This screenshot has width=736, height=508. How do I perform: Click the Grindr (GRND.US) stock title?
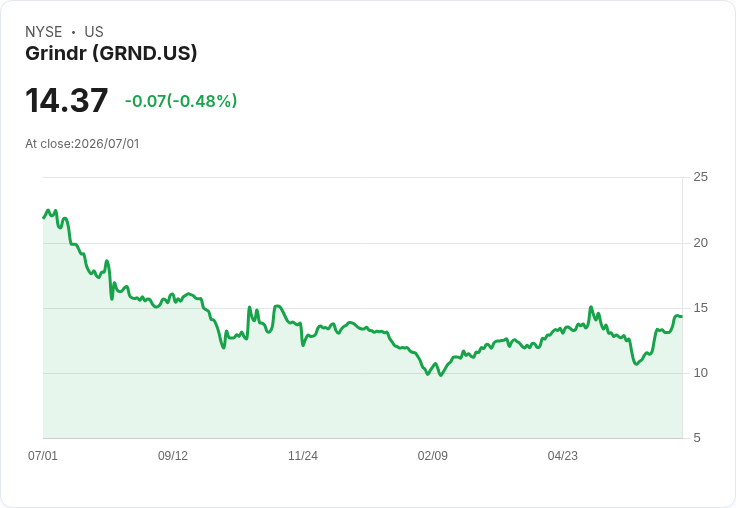(111, 53)
